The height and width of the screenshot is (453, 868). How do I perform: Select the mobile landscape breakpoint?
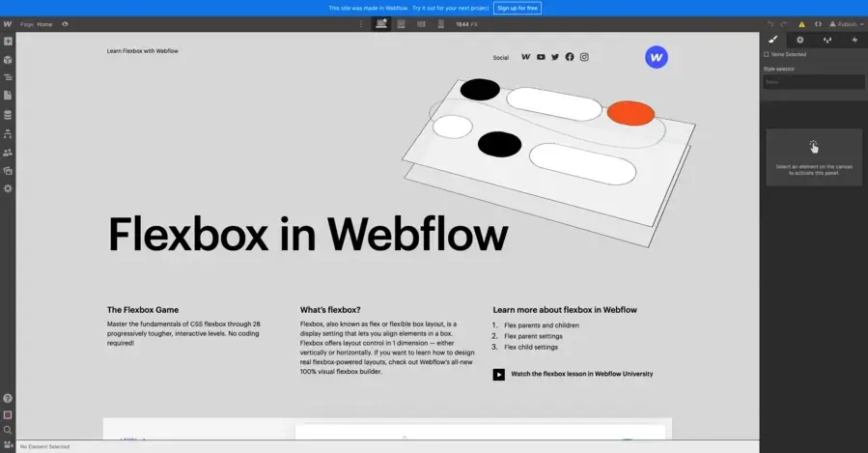click(421, 24)
